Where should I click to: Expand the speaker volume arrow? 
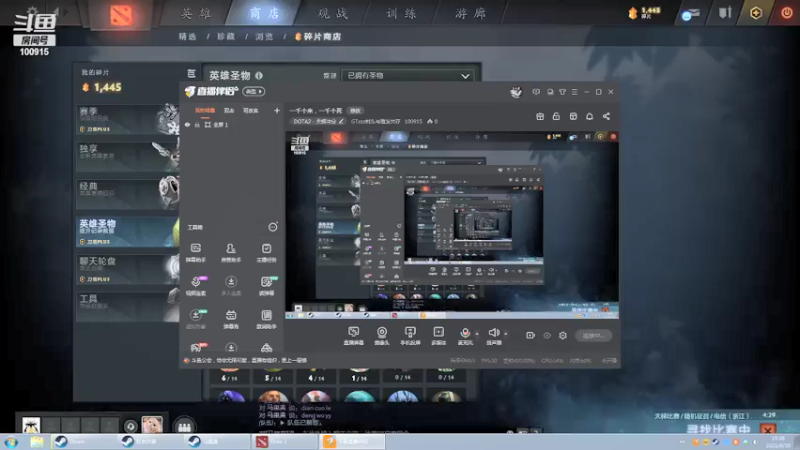click(x=506, y=334)
